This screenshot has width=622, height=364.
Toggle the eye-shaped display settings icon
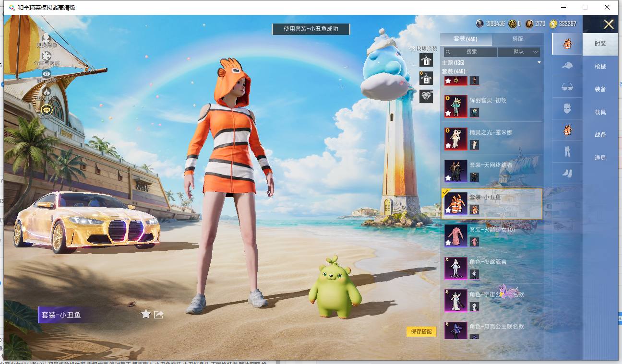pos(47,73)
